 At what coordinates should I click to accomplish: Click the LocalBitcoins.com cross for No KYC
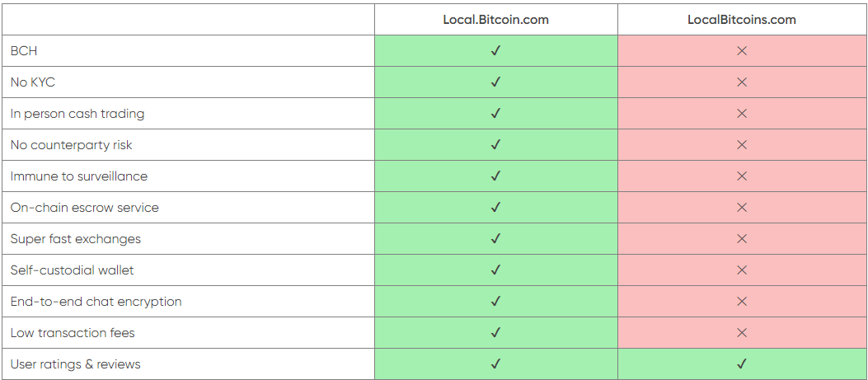point(742,82)
